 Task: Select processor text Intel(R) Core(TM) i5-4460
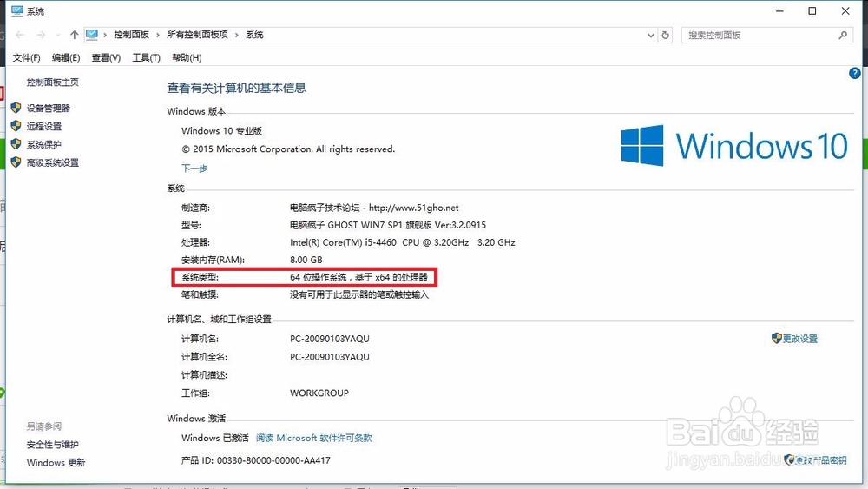pos(343,242)
